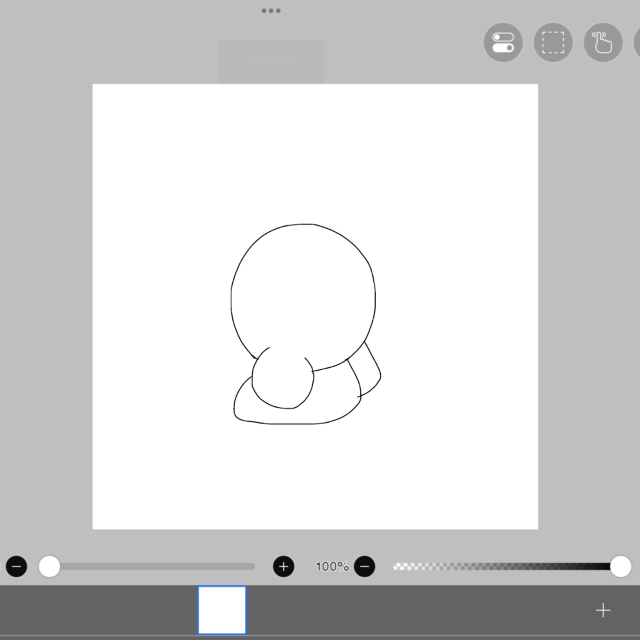Screen dimensions: 640x640
Task: Click inside the small drawn tail circle
Action: click(x=282, y=380)
